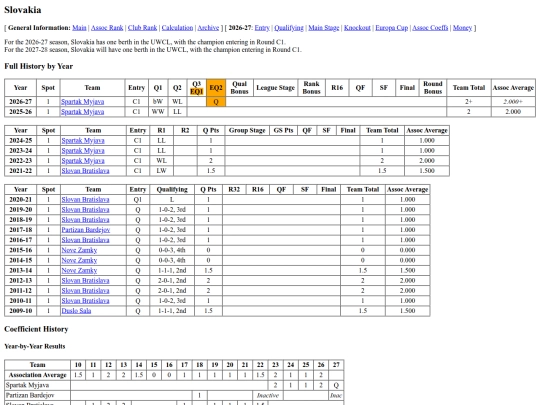The width and height of the screenshot is (540, 405).
Task: Select the Inactive cell in Partizan Bardejov row
Action: pyautogui.click(x=268, y=395)
